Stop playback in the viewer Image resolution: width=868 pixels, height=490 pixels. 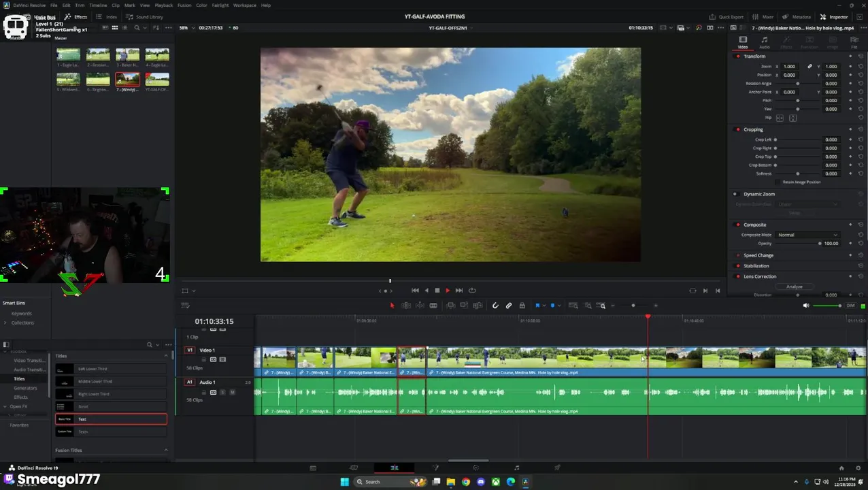point(437,291)
